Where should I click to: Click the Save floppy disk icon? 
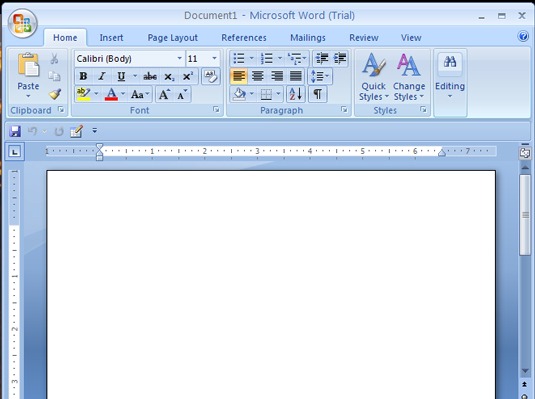pos(15,131)
